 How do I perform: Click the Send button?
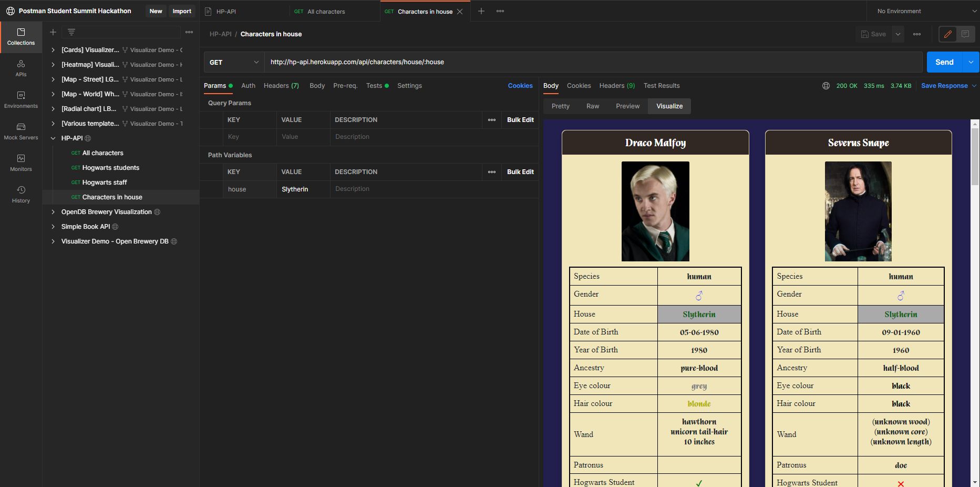click(x=944, y=62)
